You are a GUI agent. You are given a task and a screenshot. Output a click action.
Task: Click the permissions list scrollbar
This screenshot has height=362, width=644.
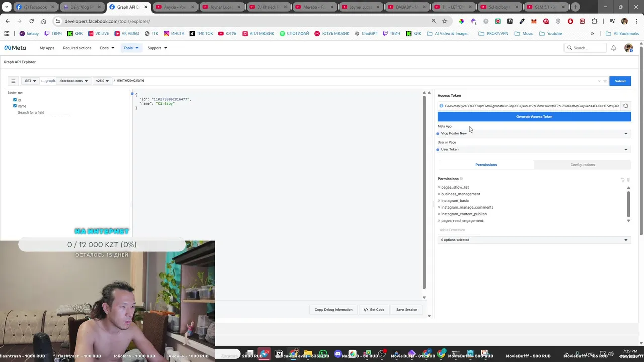point(628,204)
